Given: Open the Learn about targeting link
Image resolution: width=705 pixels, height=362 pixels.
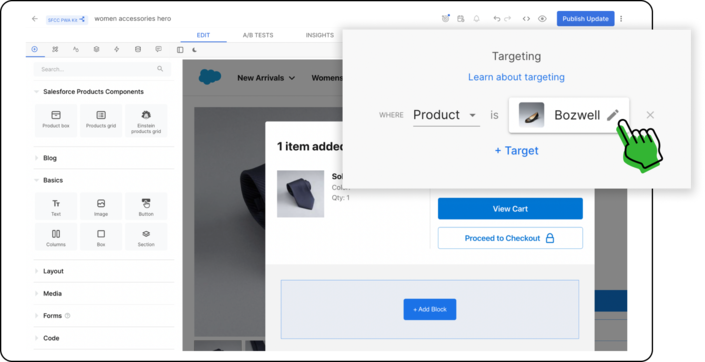Looking at the screenshot, I should [516, 77].
